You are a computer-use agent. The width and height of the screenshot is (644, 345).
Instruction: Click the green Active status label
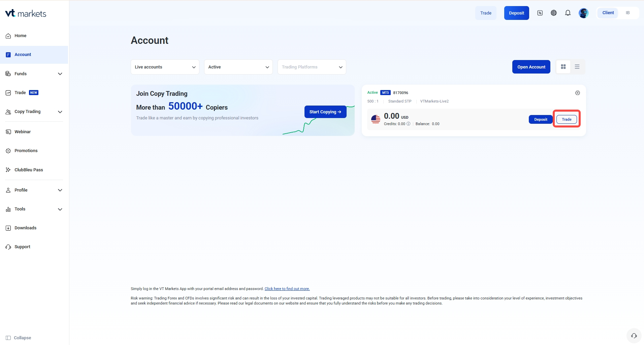[373, 93]
